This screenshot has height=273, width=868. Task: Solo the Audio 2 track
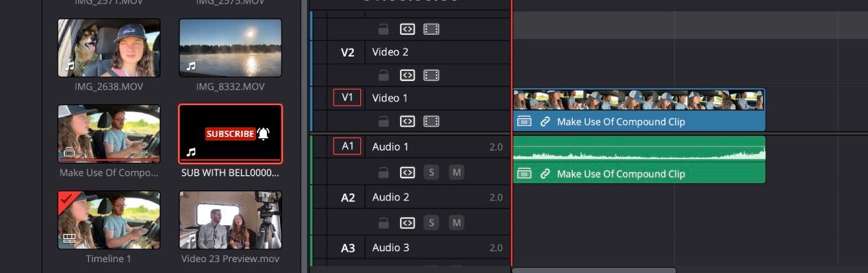tap(431, 222)
